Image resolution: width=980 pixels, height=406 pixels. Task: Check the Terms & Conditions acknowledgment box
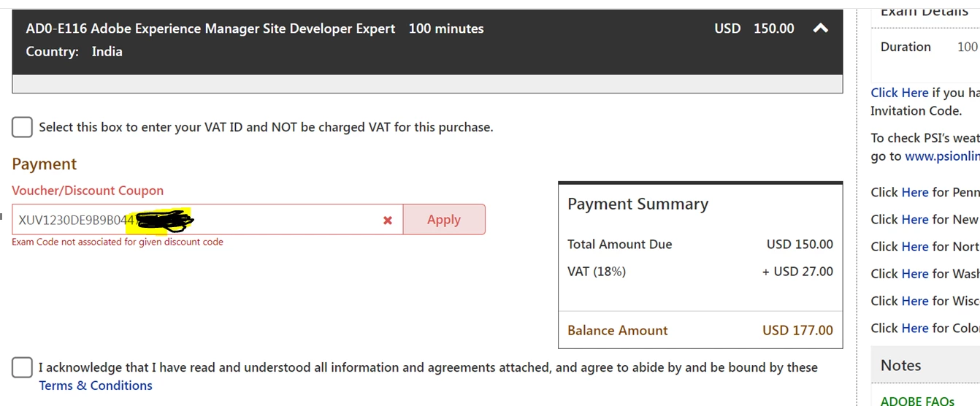pos(22,367)
